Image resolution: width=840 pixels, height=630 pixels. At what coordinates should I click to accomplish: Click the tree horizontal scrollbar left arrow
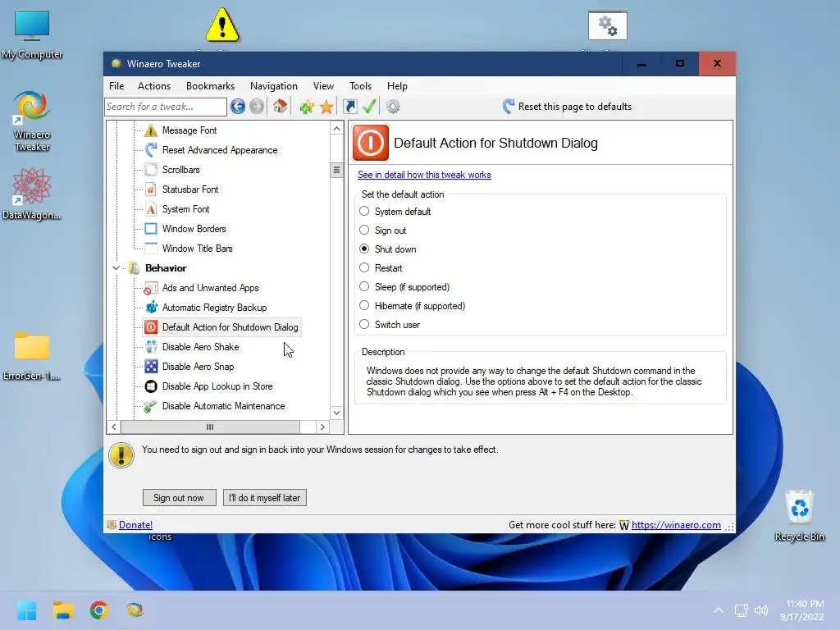click(113, 427)
